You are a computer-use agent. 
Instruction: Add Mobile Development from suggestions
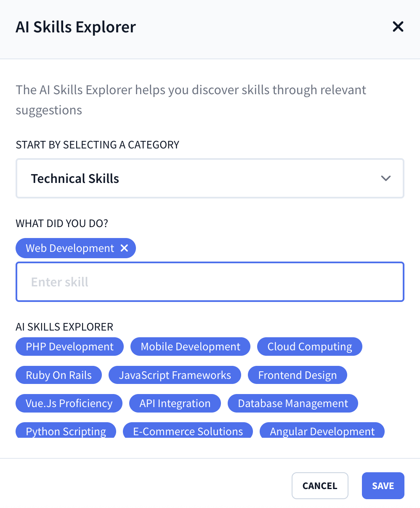click(190, 347)
